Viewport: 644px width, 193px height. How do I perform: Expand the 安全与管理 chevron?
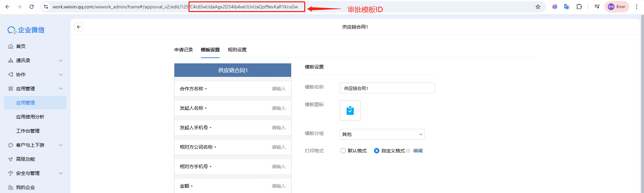(x=61, y=173)
